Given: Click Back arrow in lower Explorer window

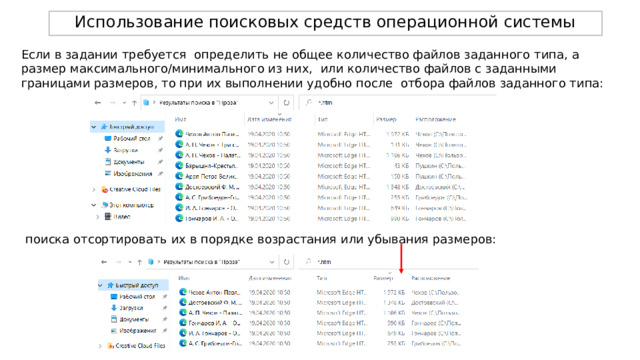Looking at the screenshot, I should point(104,262).
